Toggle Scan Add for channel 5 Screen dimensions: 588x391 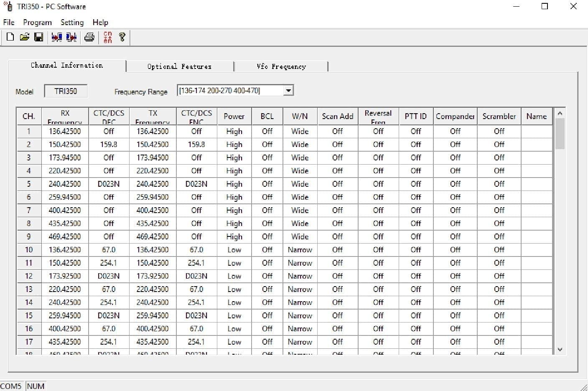[337, 184]
